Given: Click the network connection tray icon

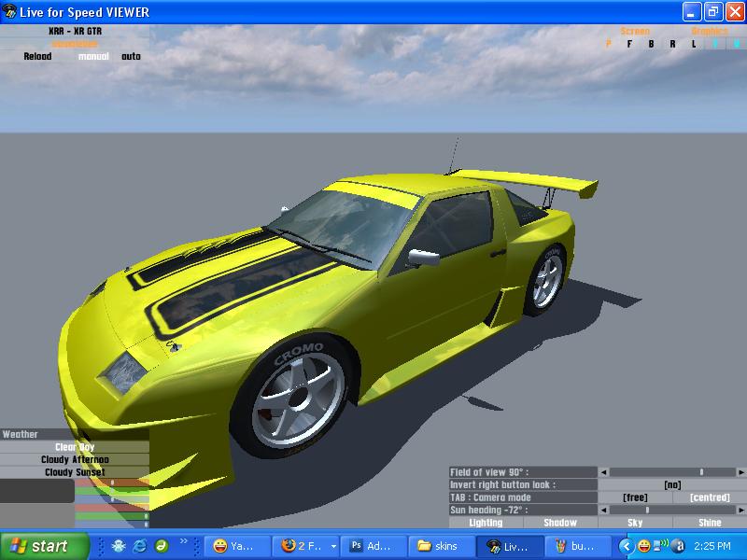Looking at the screenshot, I should pyautogui.click(x=661, y=546).
